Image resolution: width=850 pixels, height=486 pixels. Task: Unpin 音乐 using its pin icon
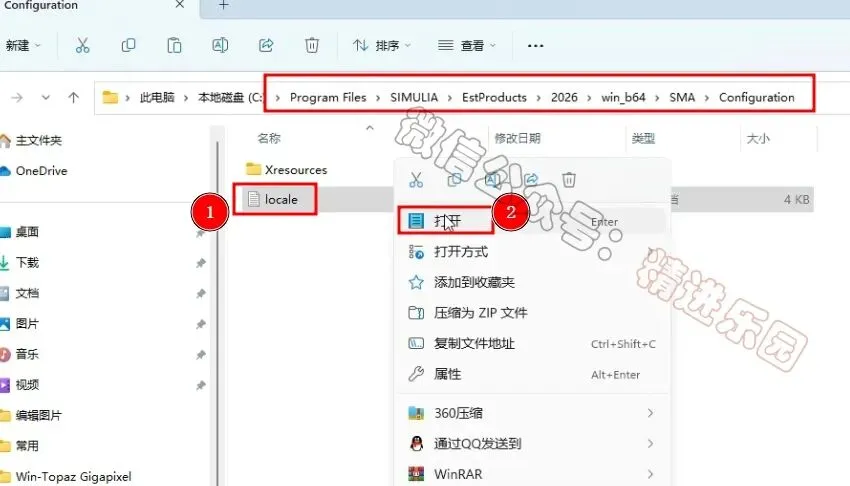click(201, 354)
